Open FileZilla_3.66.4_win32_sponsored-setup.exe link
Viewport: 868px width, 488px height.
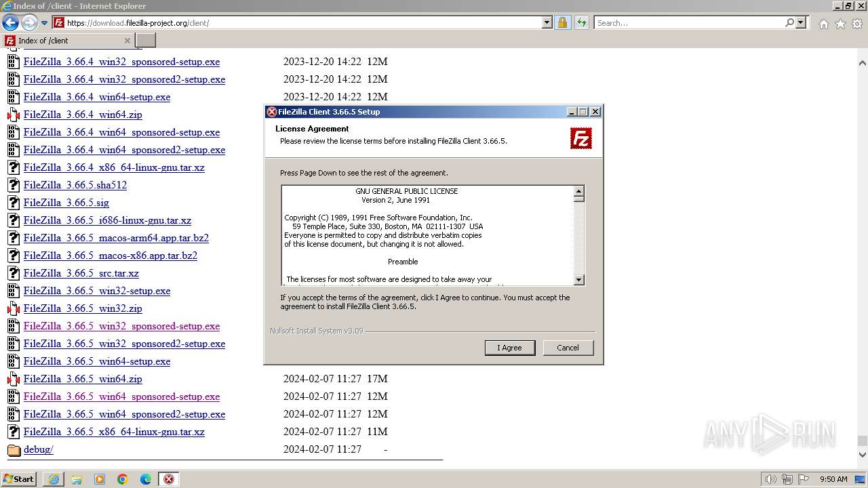(x=121, y=62)
